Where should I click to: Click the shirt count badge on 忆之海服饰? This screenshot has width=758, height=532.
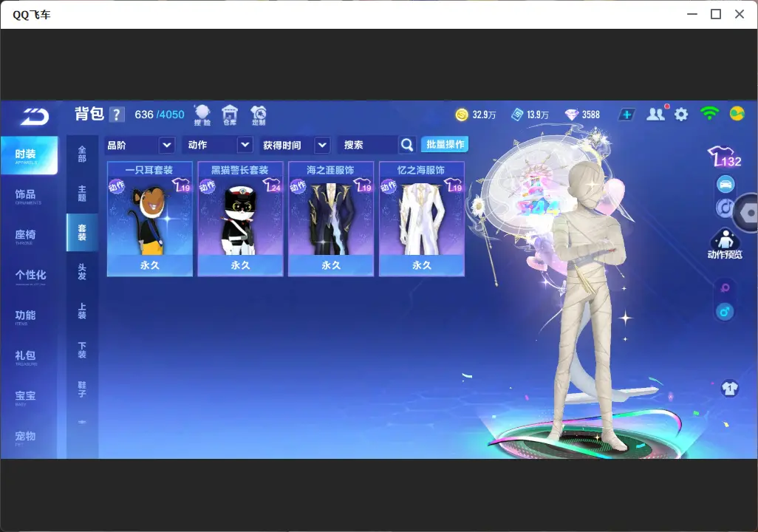click(x=454, y=185)
